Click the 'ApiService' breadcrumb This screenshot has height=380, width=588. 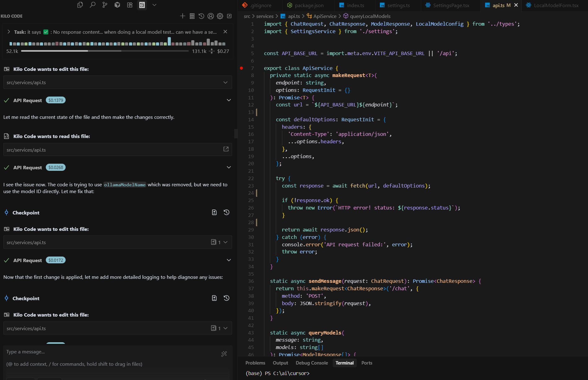pyautogui.click(x=325, y=16)
